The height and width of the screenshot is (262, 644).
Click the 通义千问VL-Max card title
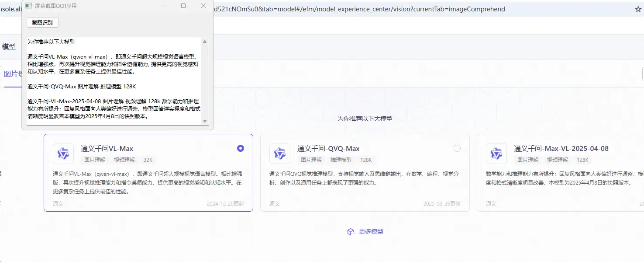(107, 149)
